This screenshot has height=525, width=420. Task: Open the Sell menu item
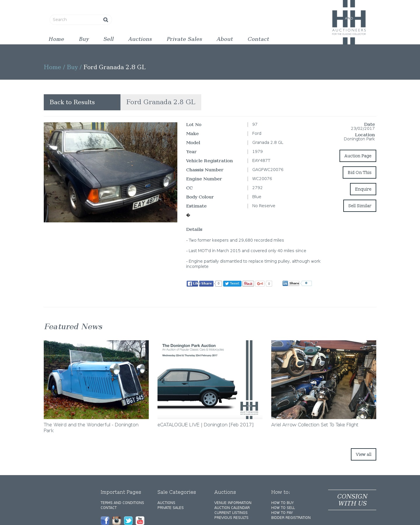click(108, 39)
